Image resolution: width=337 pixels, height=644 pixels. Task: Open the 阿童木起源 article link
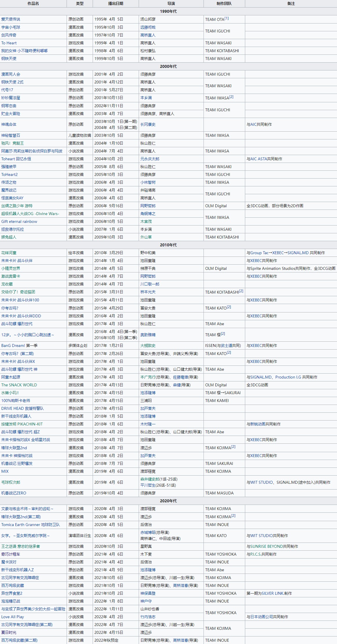coord(11,377)
